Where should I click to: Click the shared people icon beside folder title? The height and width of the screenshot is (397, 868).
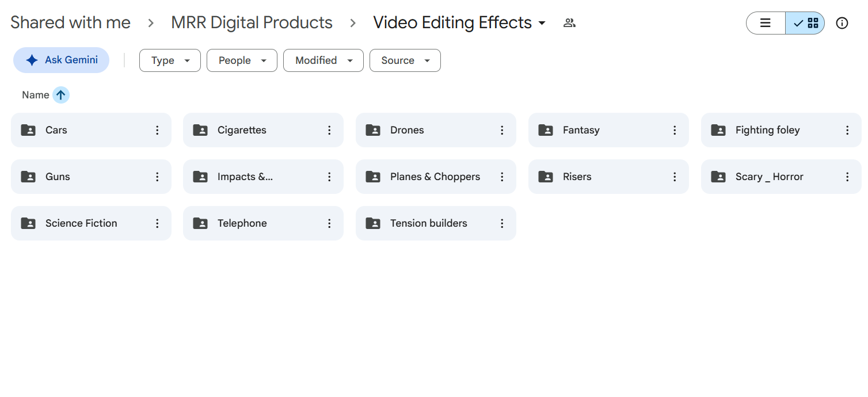[x=569, y=23]
